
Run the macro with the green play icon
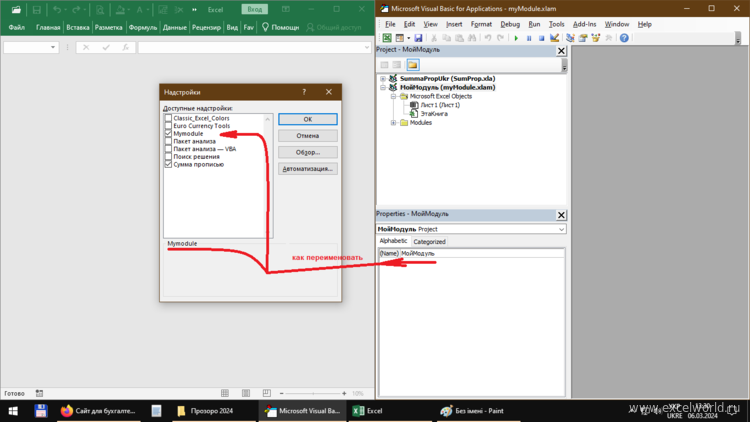click(516, 38)
